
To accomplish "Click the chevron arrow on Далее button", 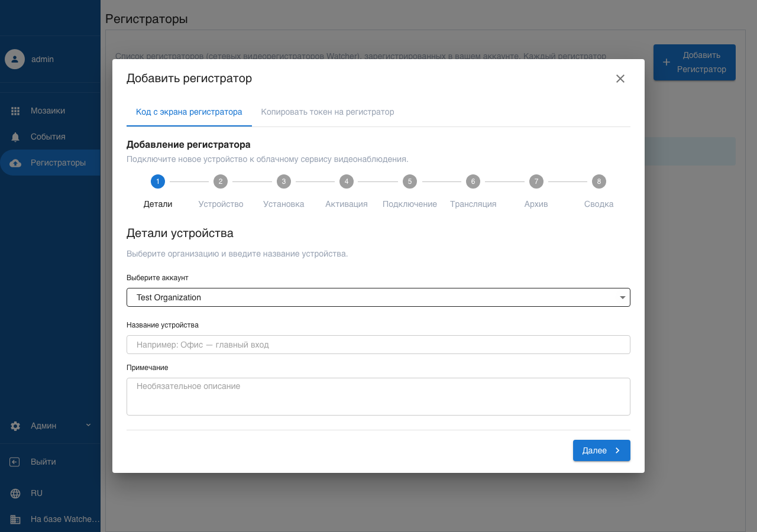I will tap(617, 450).
